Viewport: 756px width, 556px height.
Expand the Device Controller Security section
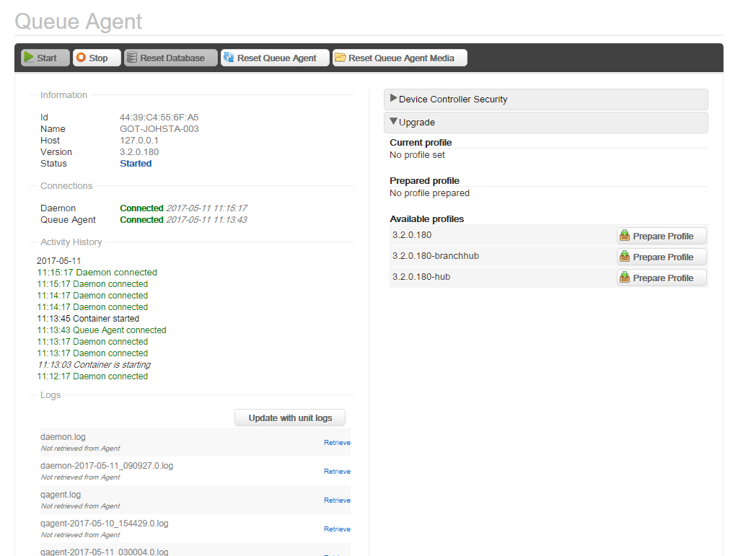394,99
